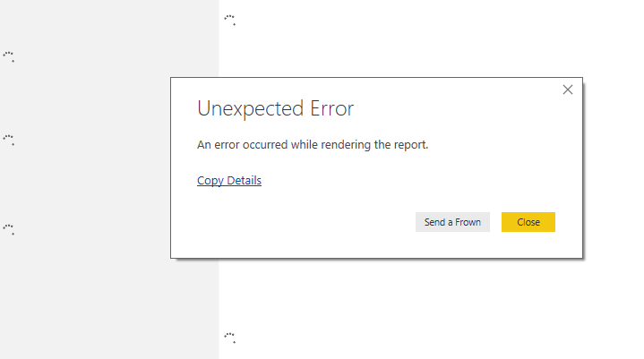Click the word 'Unexpected' in the dialog title

tap(250, 108)
